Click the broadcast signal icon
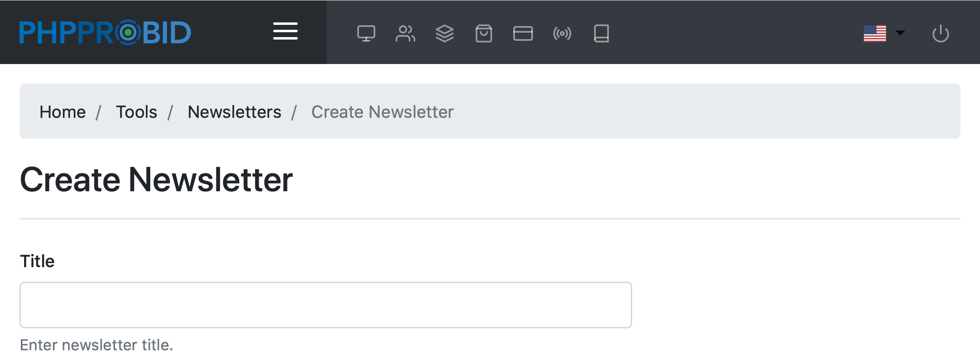 562,33
